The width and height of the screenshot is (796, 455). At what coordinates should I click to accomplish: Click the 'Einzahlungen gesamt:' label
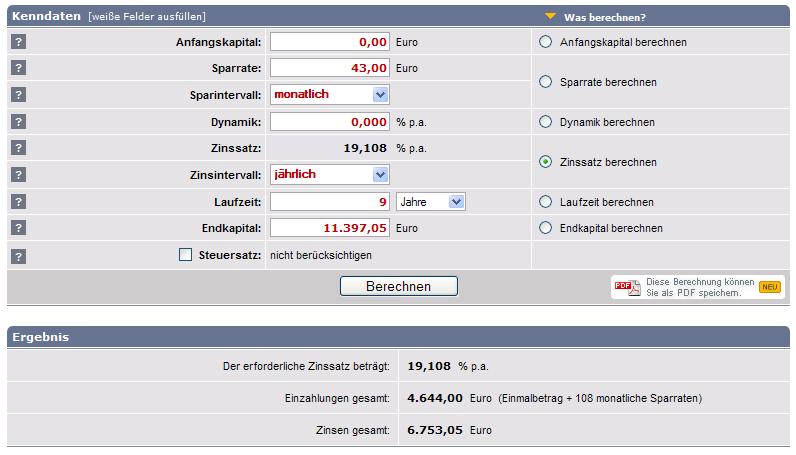337,399
